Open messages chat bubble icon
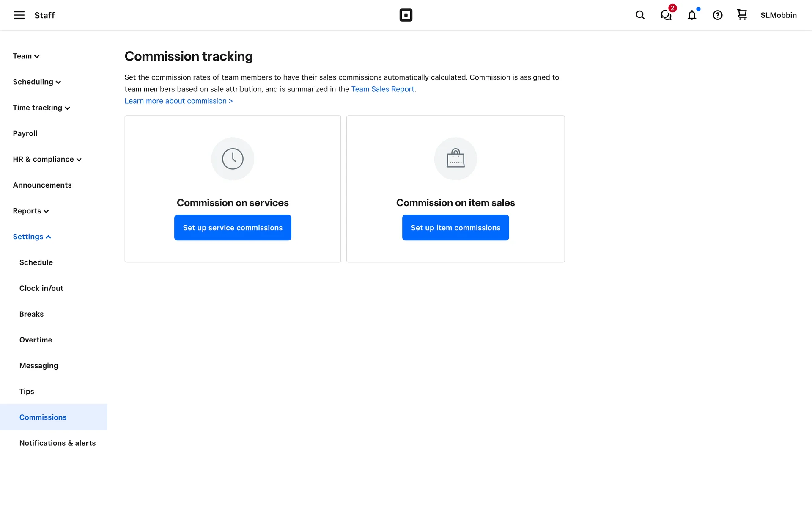Screen dimensions: 812x508 [666, 15]
